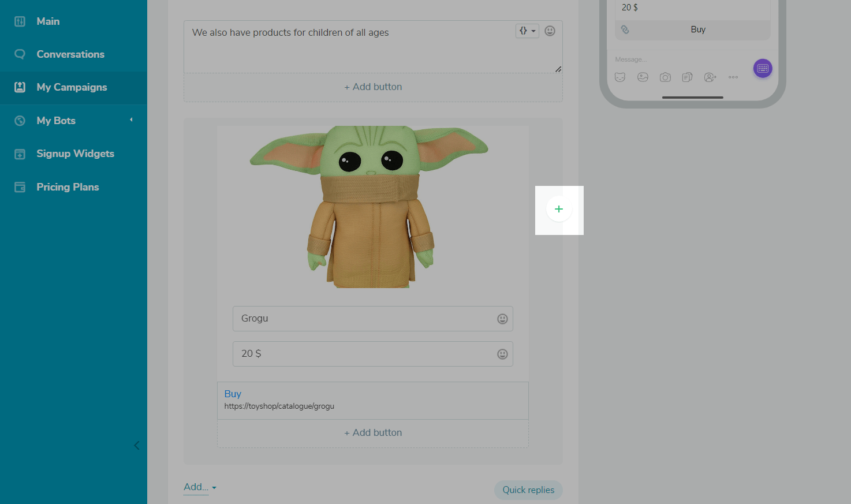Click the Buy link button in the card

point(233,394)
